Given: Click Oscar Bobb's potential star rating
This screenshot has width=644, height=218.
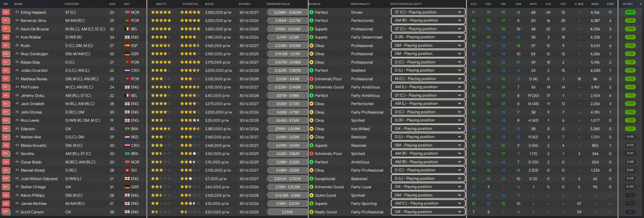Looking at the screenshot, I should [x=190, y=162].
